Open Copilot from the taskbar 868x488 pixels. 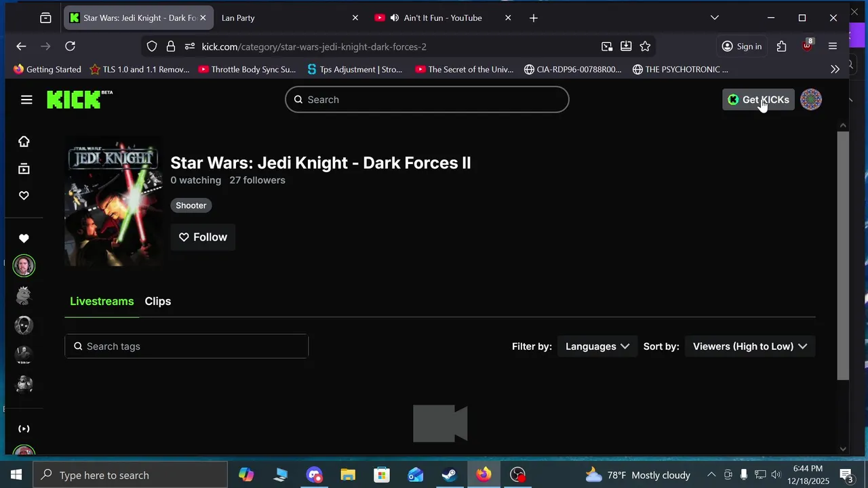[246, 475]
